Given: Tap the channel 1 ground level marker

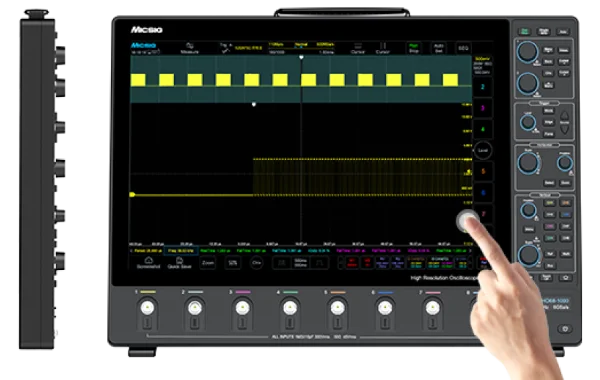Looking at the screenshot, I should [132, 194].
